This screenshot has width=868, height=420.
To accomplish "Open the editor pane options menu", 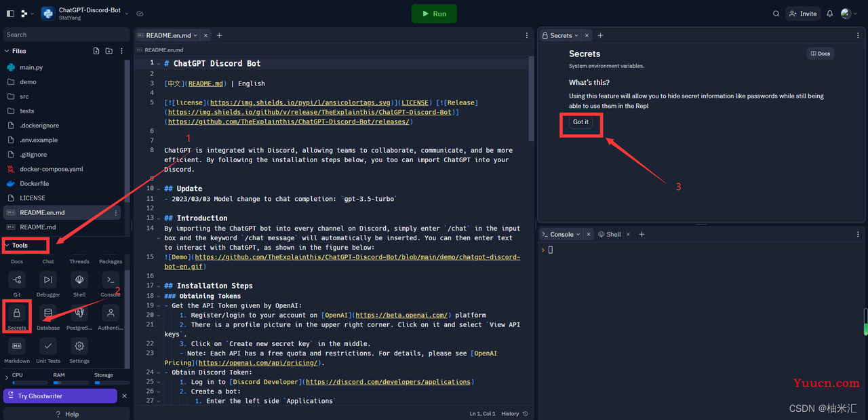I will point(527,35).
